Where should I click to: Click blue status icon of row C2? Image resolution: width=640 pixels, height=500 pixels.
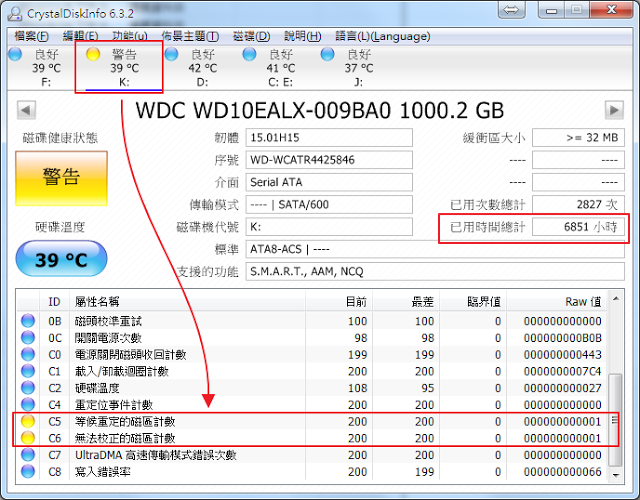[x=28, y=388]
